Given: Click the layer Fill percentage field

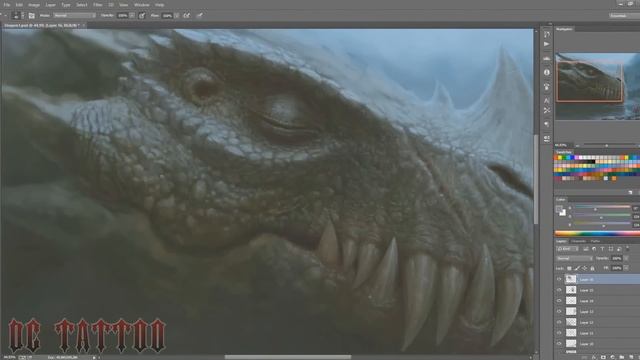Looking at the screenshot, I should (616, 268).
